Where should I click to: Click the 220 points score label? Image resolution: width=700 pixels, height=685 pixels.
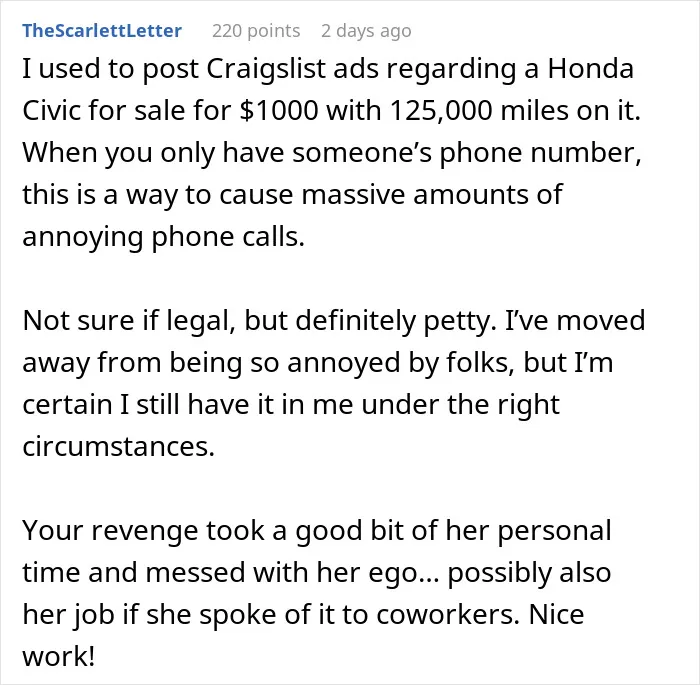point(256,31)
